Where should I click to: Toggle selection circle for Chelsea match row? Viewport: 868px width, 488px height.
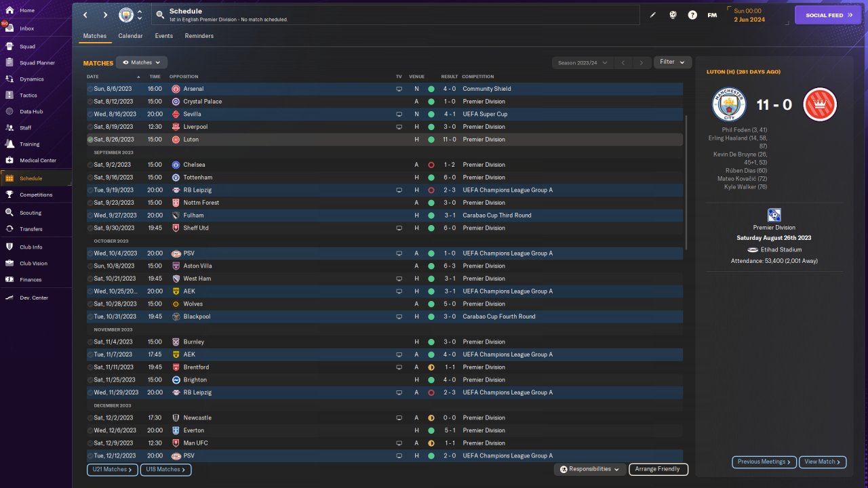(90, 165)
